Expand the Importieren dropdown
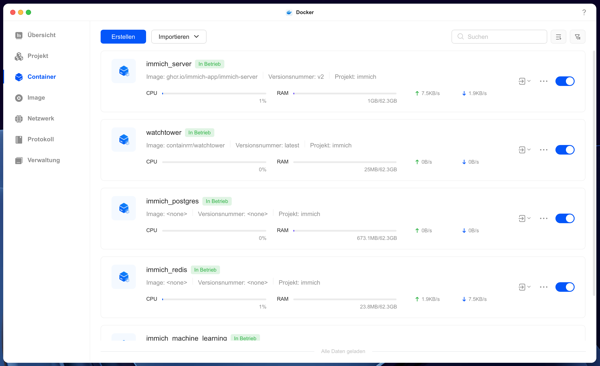 179,37
